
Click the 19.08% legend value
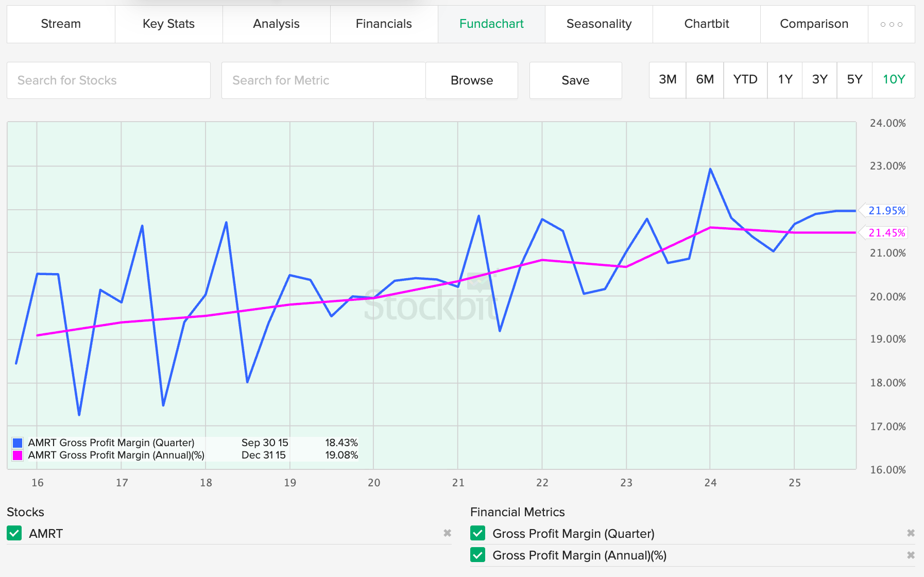(341, 455)
